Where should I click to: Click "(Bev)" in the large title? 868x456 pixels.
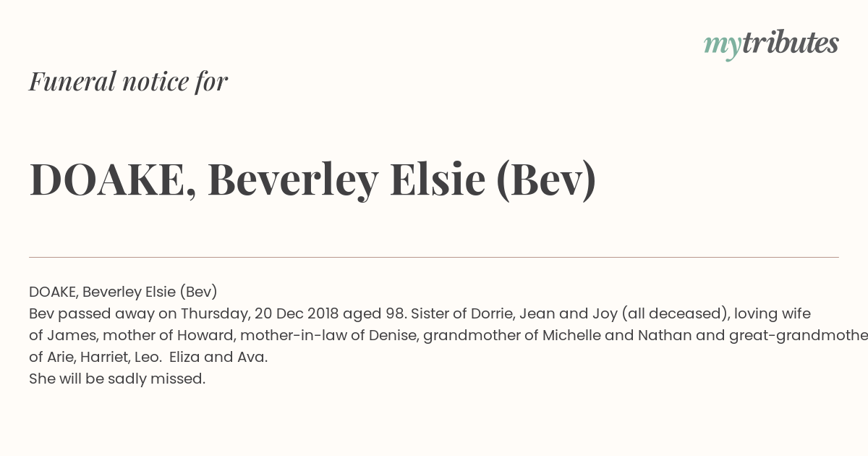pos(546,180)
